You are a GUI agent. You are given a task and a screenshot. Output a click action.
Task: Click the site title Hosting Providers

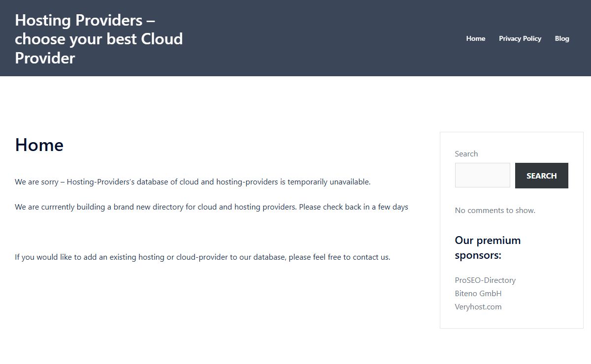[x=98, y=39]
